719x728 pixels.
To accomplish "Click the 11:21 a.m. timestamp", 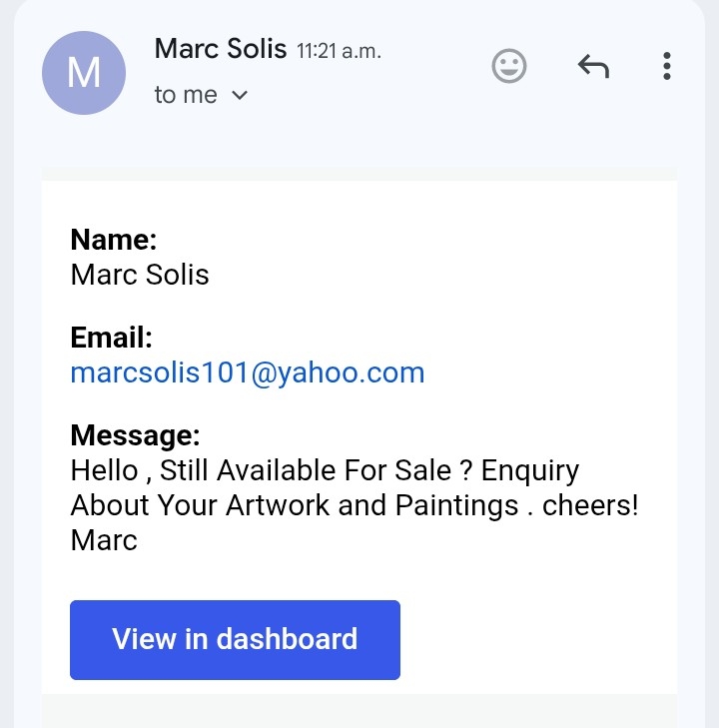I will (x=339, y=50).
